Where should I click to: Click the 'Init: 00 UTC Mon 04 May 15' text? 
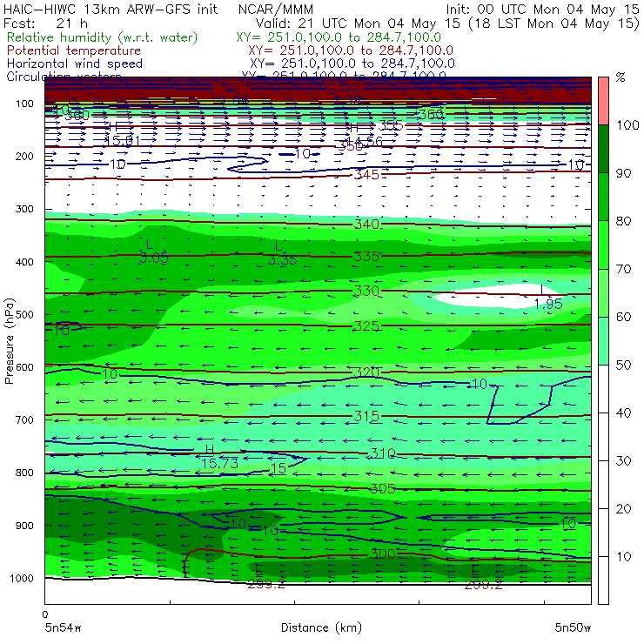pyautogui.click(x=542, y=9)
